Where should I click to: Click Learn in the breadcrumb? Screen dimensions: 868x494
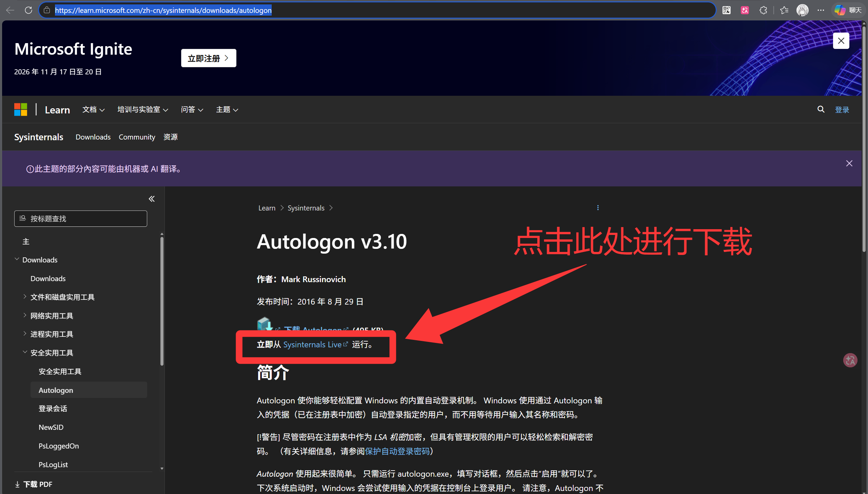tap(267, 208)
